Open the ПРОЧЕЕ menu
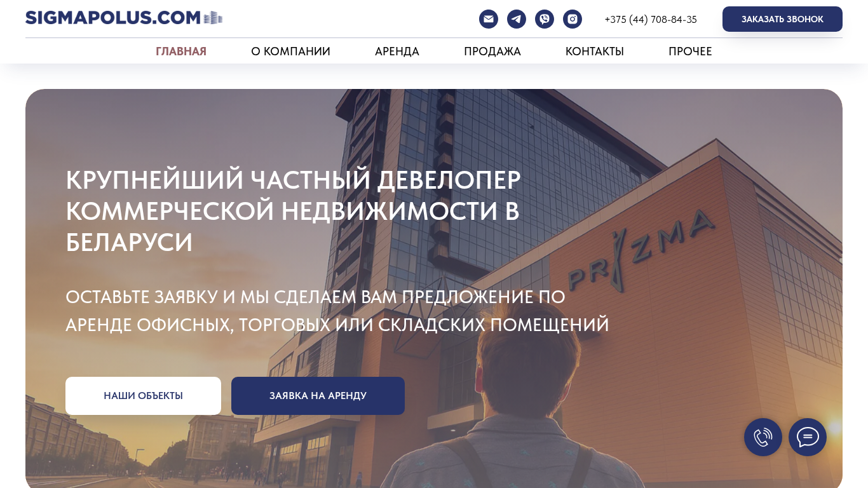Screen dimensions: 868x488 tap(690, 51)
